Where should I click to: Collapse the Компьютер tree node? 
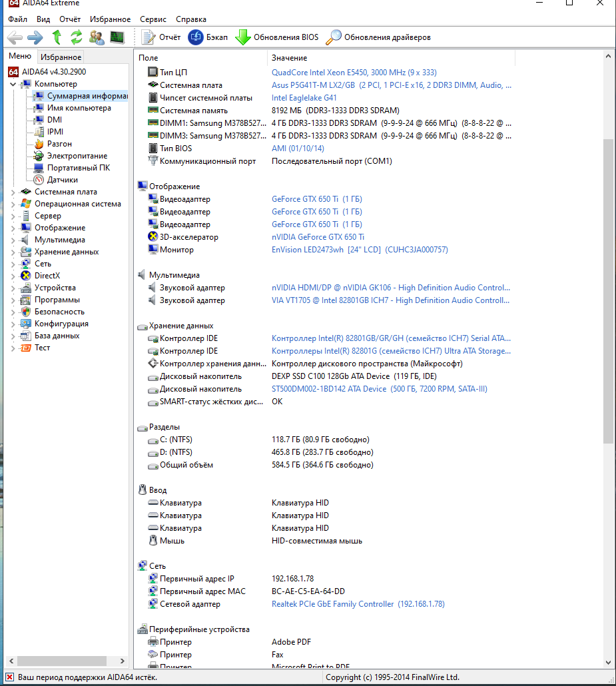pyautogui.click(x=13, y=84)
